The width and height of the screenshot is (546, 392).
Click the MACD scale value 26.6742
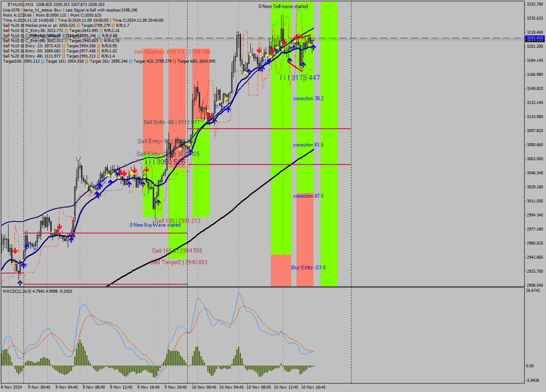(x=534, y=291)
